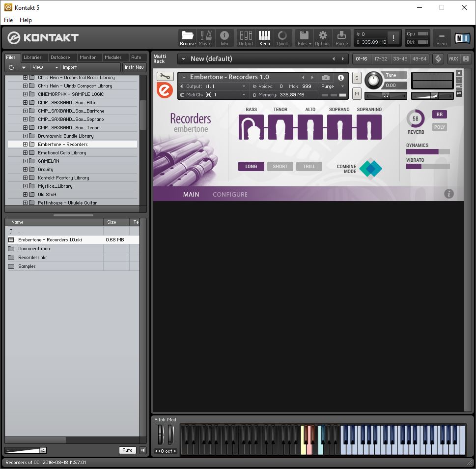
Task: Toggle the AUX sends button
Action: (x=453, y=59)
